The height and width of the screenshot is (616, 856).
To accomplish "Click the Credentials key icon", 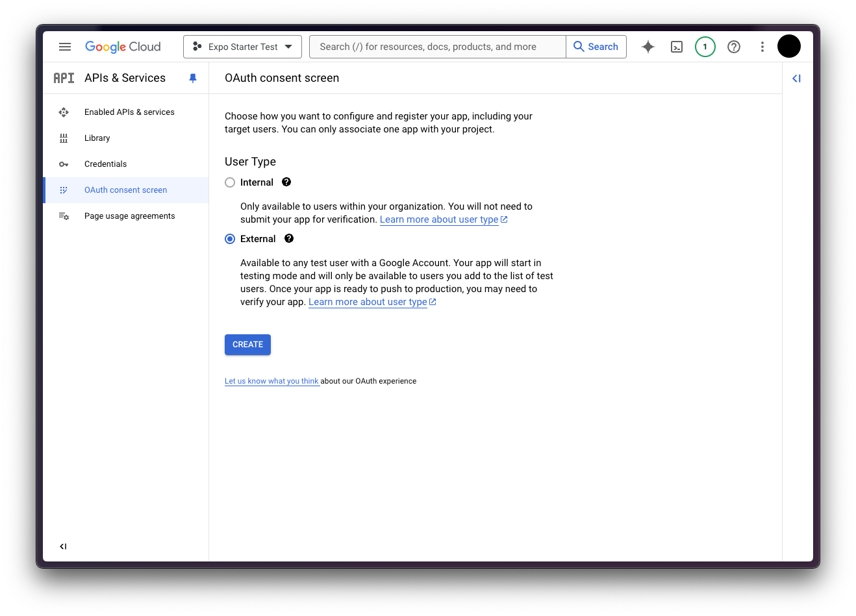I will tap(64, 164).
